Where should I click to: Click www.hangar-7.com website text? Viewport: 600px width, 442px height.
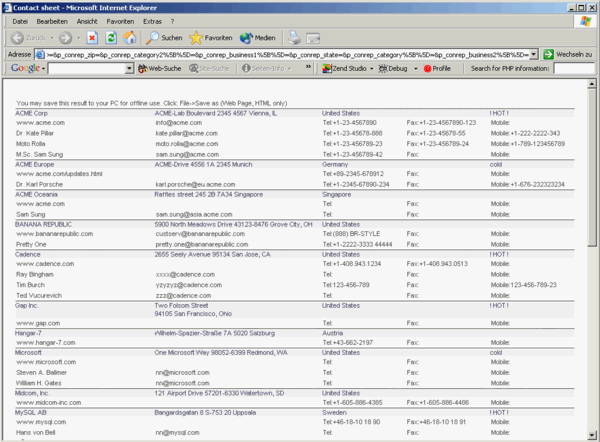[x=46, y=343]
